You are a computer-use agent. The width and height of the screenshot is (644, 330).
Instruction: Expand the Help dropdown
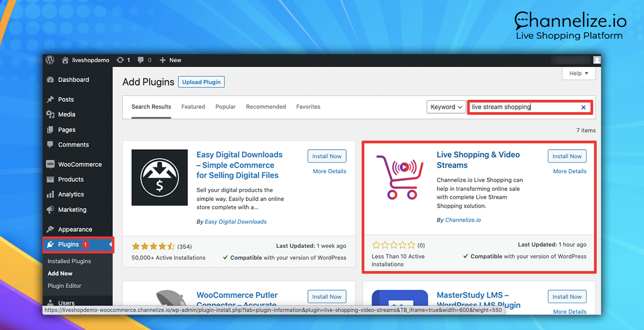579,73
